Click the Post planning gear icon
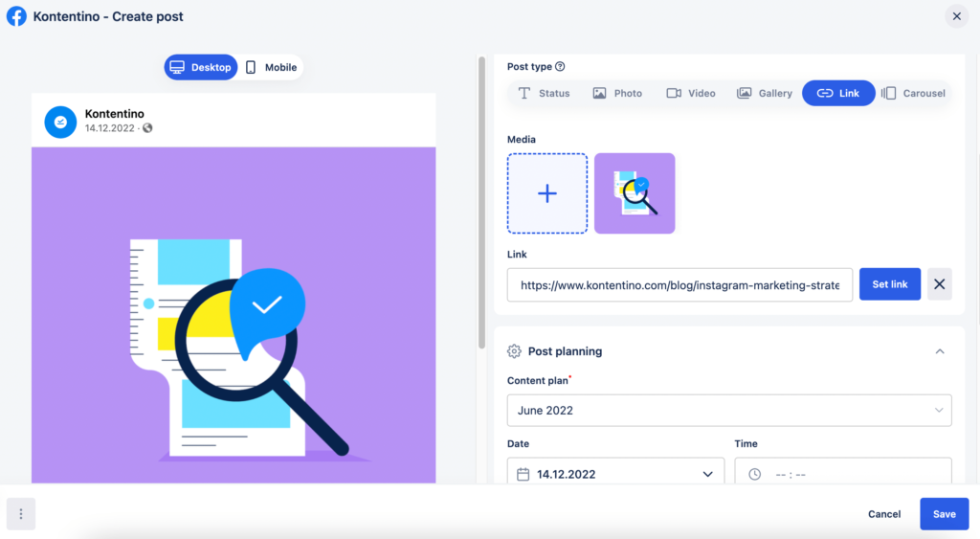 [514, 351]
